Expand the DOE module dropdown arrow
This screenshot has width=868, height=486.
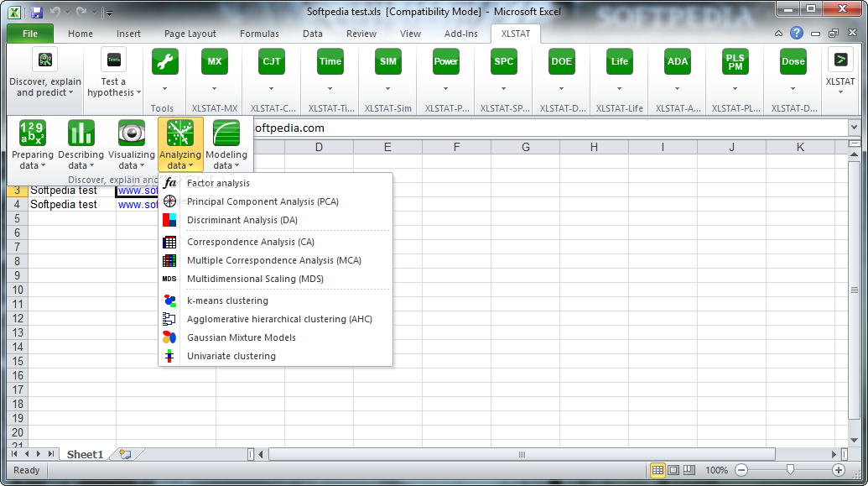(x=561, y=89)
